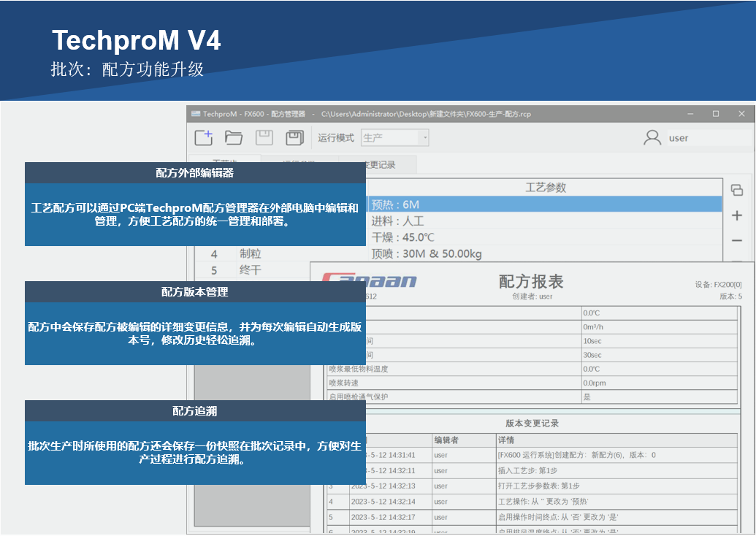Click the user name field
The height and width of the screenshot is (536, 756).
(x=709, y=138)
